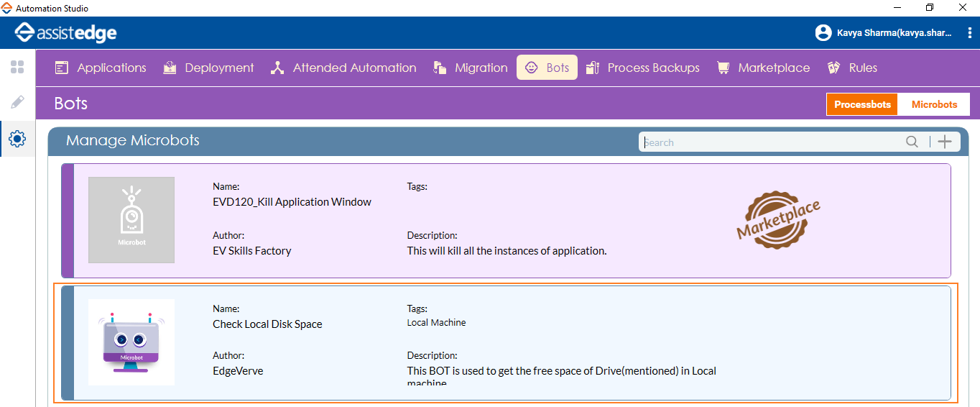Select the Process Backups tab
Viewport: 980px width, 407px height.
(x=643, y=68)
